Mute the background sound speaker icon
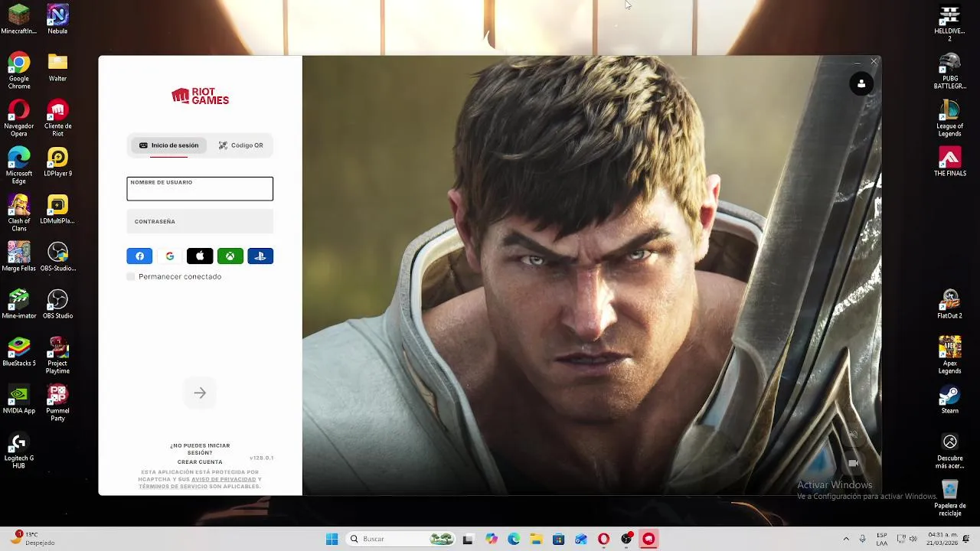 coord(853,435)
